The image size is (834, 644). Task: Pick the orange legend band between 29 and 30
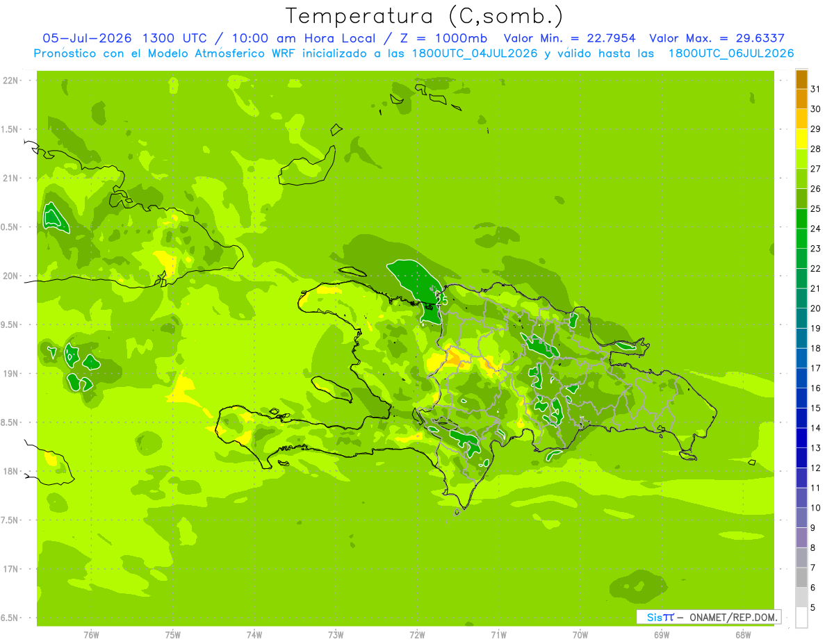[801, 119]
